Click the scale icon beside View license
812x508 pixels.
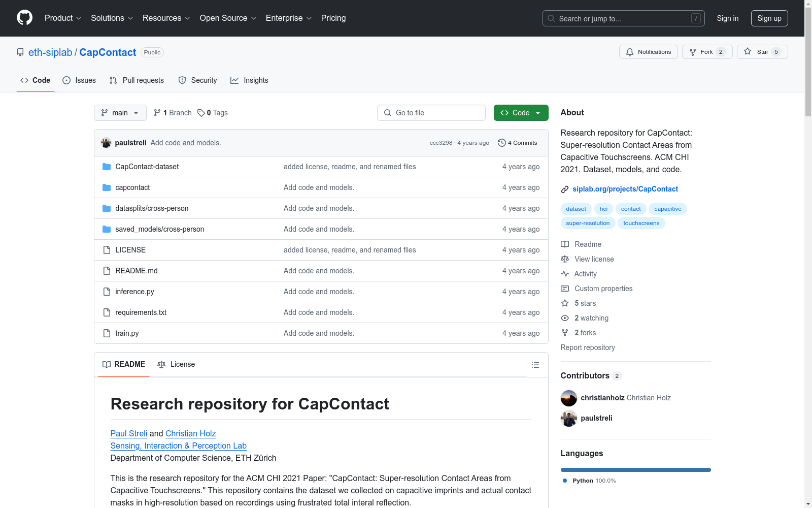(565, 259)
